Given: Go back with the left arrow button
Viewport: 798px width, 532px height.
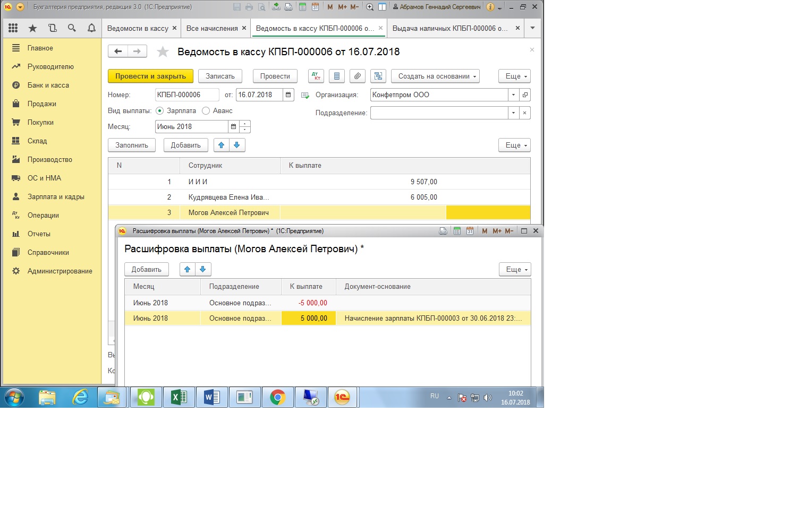Looking at the screenshot, I should (118, 51).
